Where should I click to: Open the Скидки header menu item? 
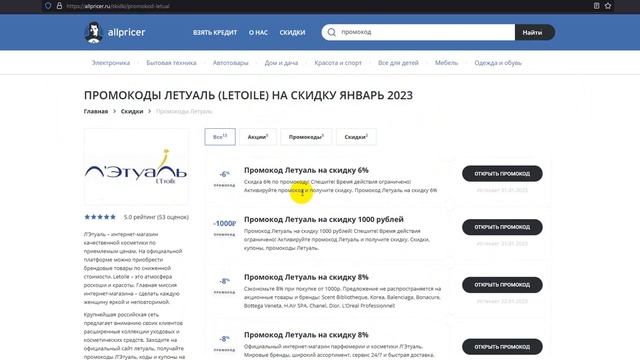pyautogui.click(x=292, y=33)
